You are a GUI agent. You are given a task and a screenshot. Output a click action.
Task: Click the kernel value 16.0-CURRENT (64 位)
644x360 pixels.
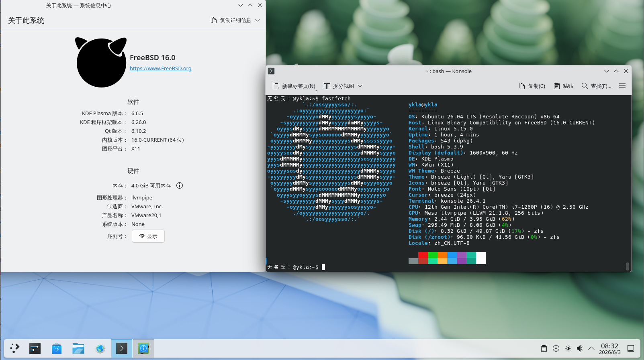click(x=157, y=140)
